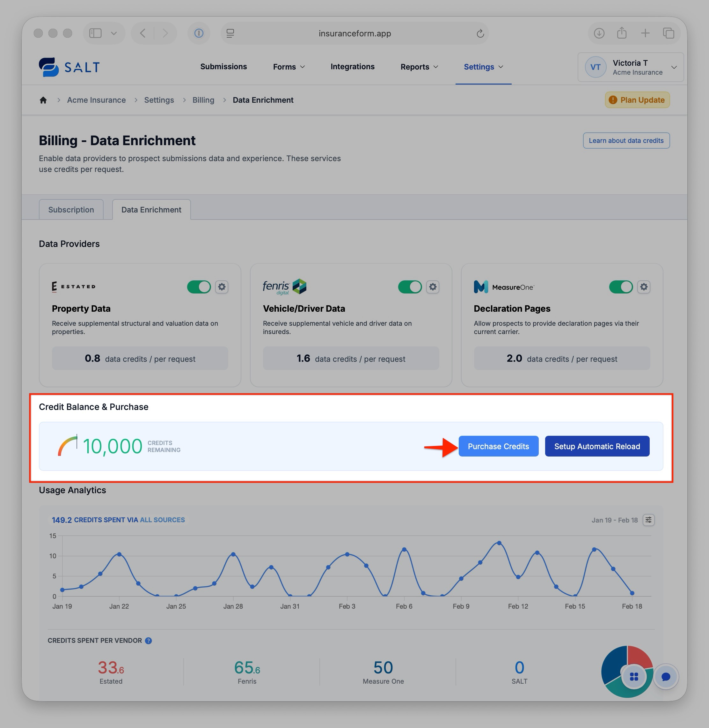Image resolution: width=709 pixels, height=728 pixels.
Task: Open Fenris provider settings gear
Action: pyautogui.click(x=432, y=287)
